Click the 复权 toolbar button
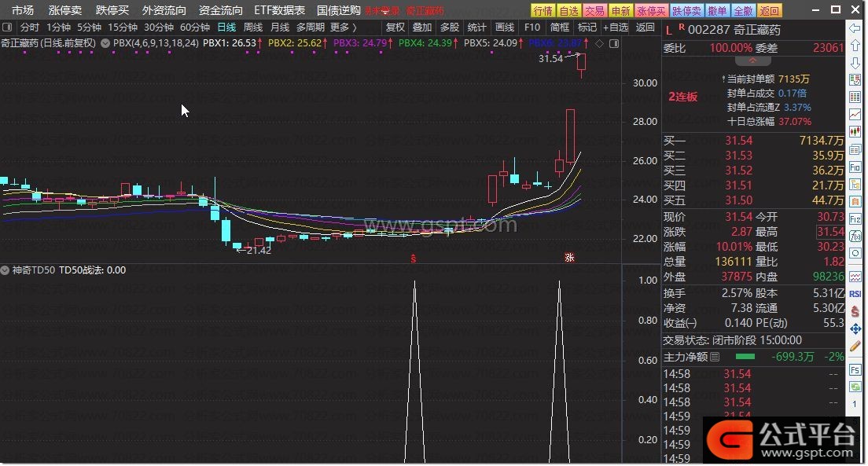 [395, 28]
